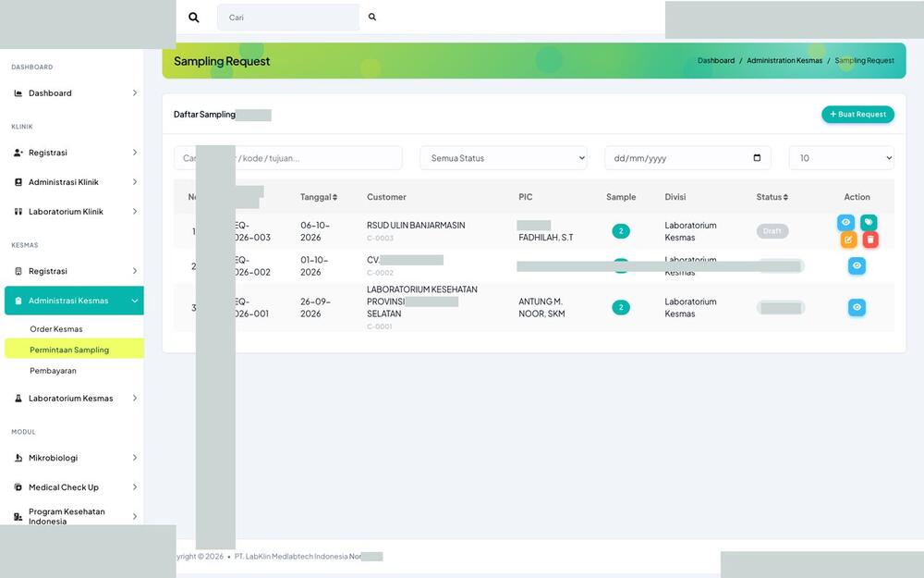Open the Program Kesehatan Indonesia menu
The image size is (924, 578).
[x=74, y=517]
